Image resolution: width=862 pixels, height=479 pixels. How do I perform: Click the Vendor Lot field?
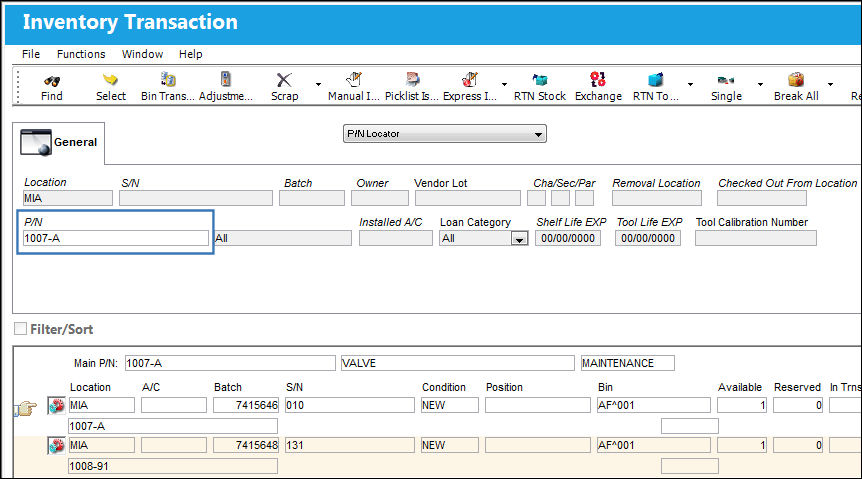click(468, 198)
